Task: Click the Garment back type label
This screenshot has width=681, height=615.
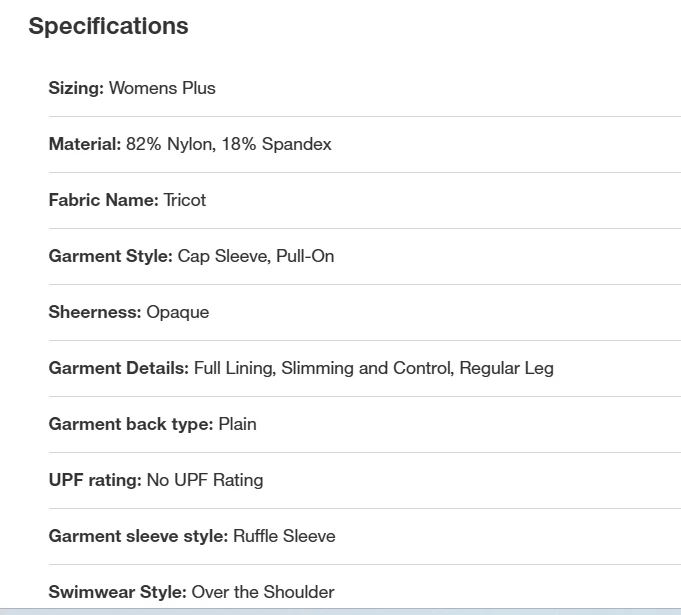Action: coord(131,424)
